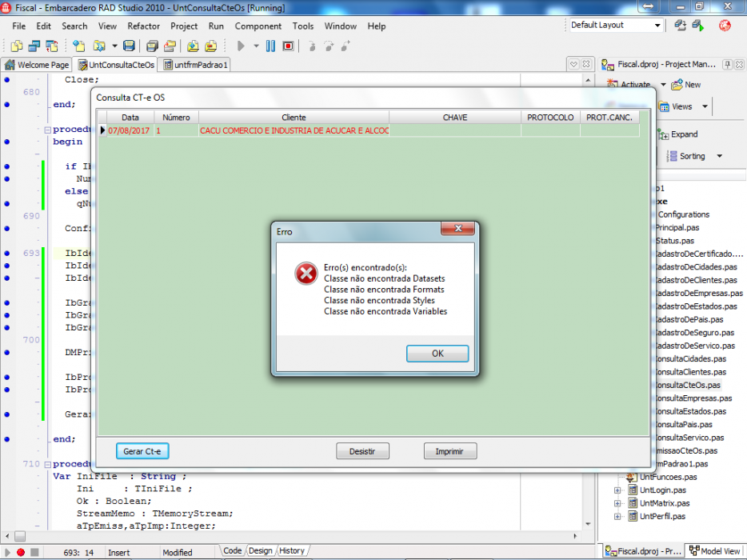The width and height of the screenshot is (747, 560).
Task: Click the red record macro icon
Action: 21,552
